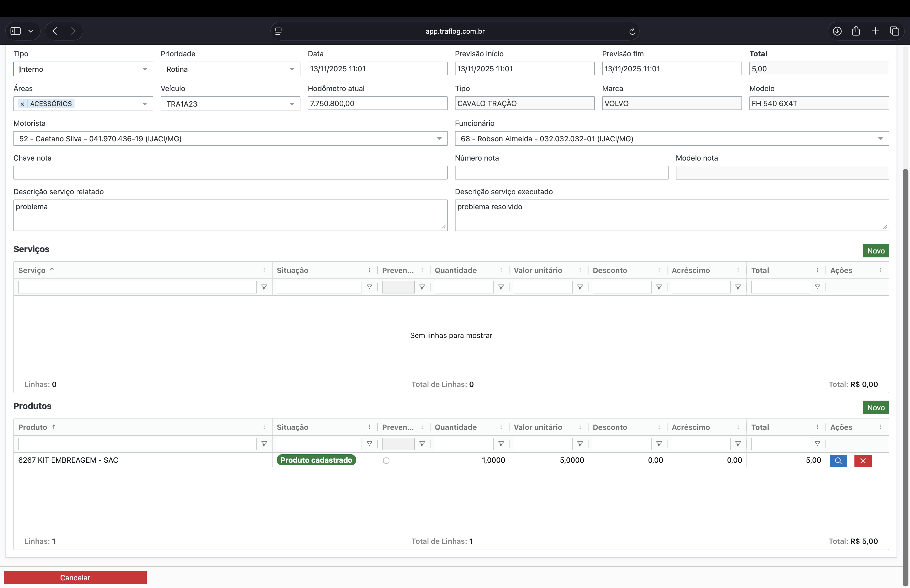Image resolution: width=910 pixels, height=588 pixels.
Task: Click the red Cancelar button
Action: [75, 577]
